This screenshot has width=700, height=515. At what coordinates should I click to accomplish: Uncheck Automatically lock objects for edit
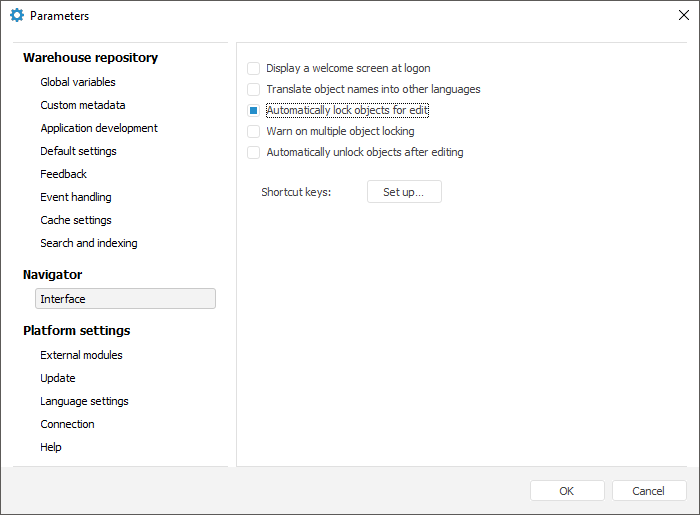pyautogui.click(x=254, y=110)
